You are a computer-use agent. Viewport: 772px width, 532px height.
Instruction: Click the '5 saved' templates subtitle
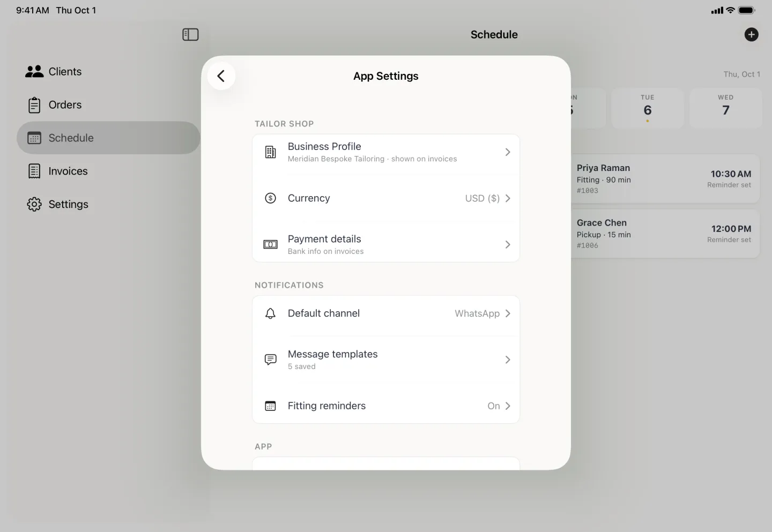[x=302, y=366]
